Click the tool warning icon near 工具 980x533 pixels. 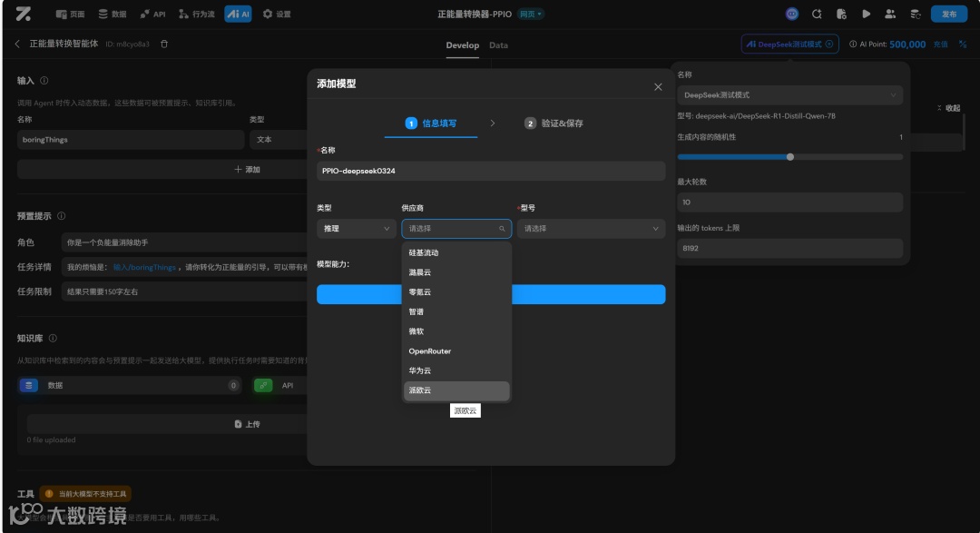click(x=49, y=494)
